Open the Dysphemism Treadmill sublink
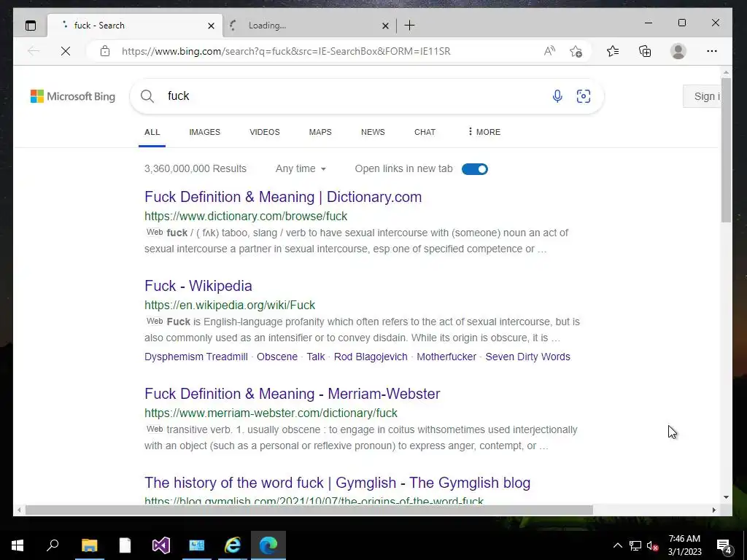 click(196, 357)
